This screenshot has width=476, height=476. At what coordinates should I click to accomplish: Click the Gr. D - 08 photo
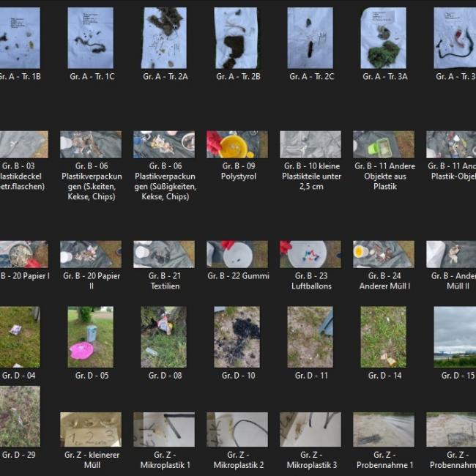(164, 337)
